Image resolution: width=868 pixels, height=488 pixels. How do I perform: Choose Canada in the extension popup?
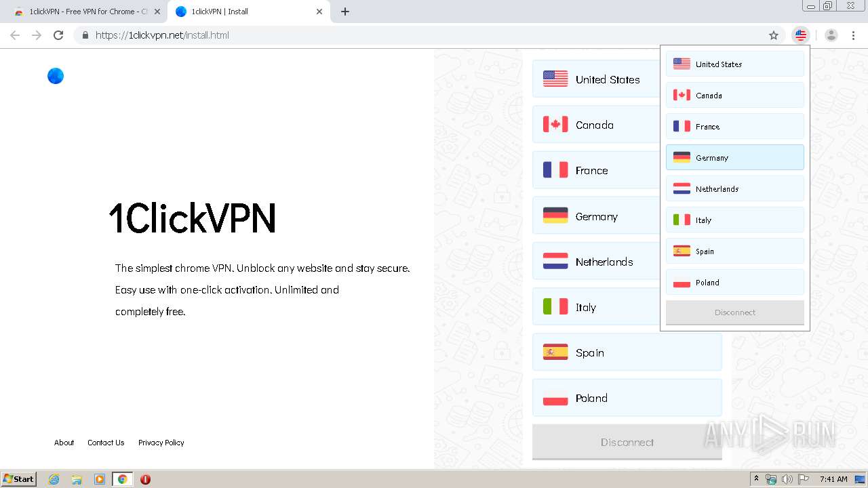(x=735, y=96)
